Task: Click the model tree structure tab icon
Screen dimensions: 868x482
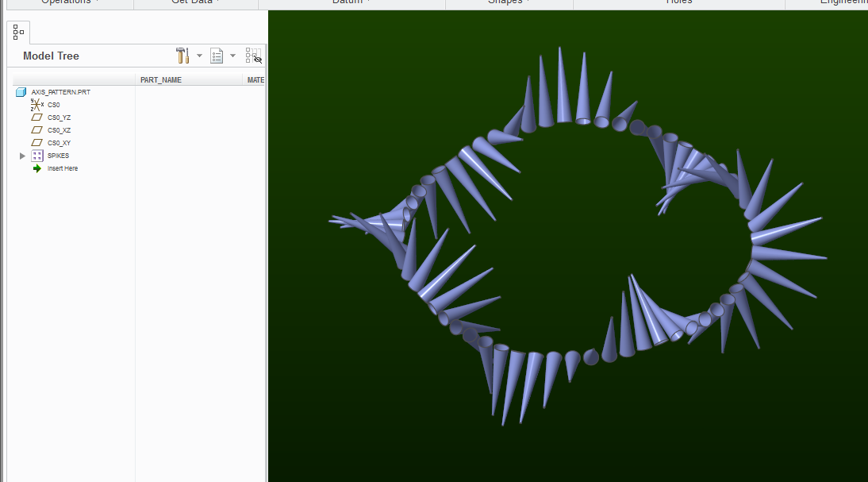Action: pos(18,32)
